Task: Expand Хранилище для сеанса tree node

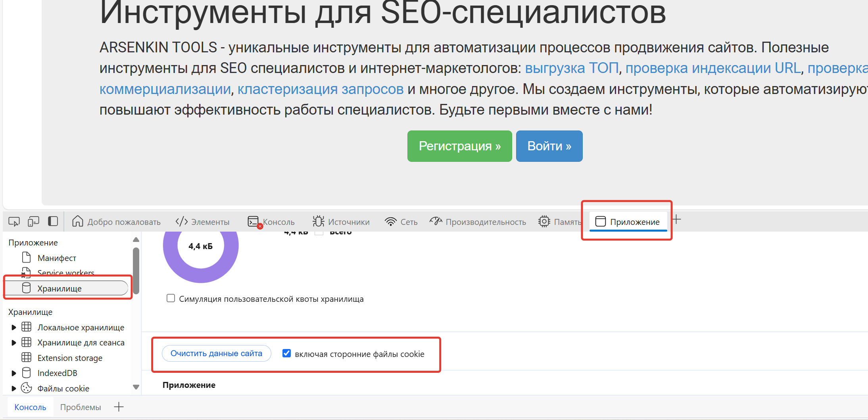Action: coord(13,342)
